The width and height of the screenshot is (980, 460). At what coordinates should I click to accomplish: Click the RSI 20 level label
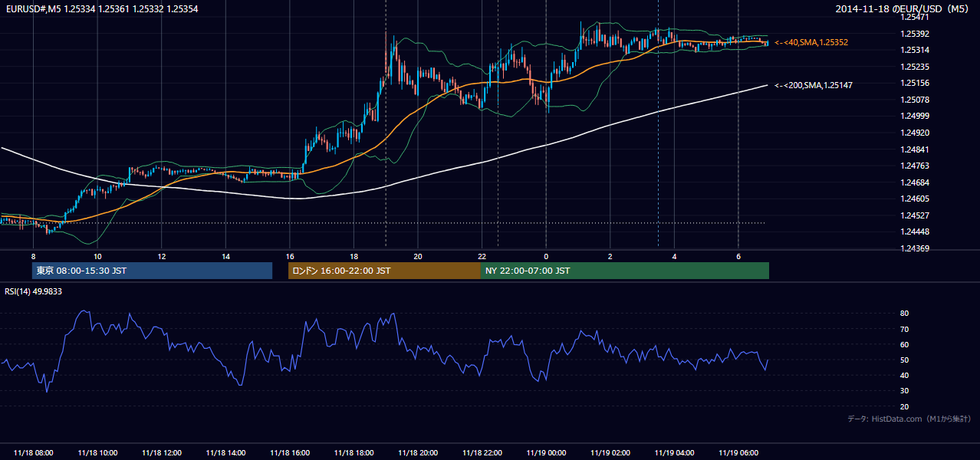[904, 406]
